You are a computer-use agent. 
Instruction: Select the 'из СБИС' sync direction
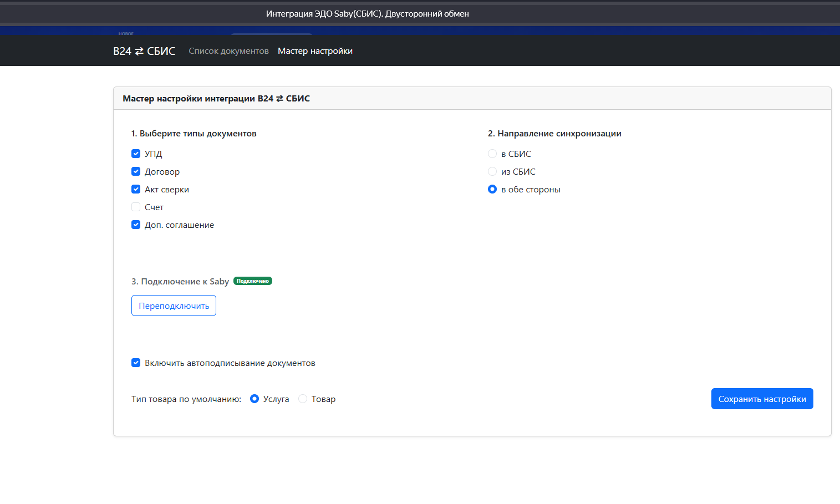pos(492,171)
